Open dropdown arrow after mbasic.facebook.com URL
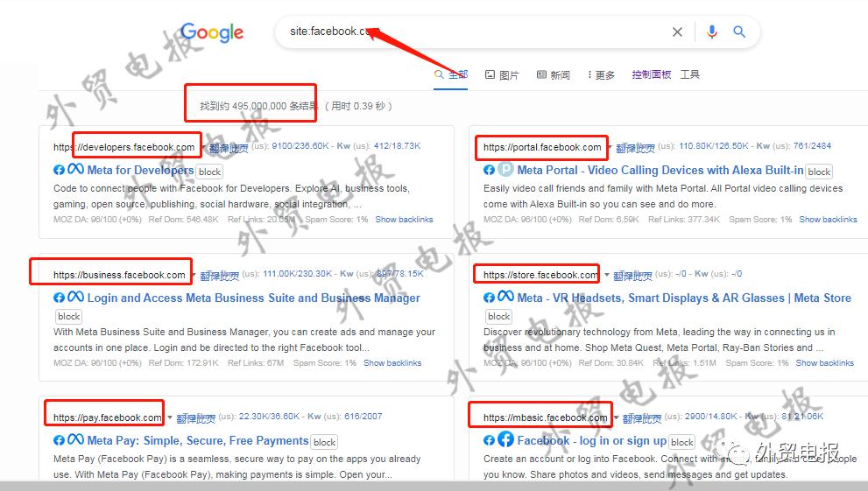 [x=616, y=417]
